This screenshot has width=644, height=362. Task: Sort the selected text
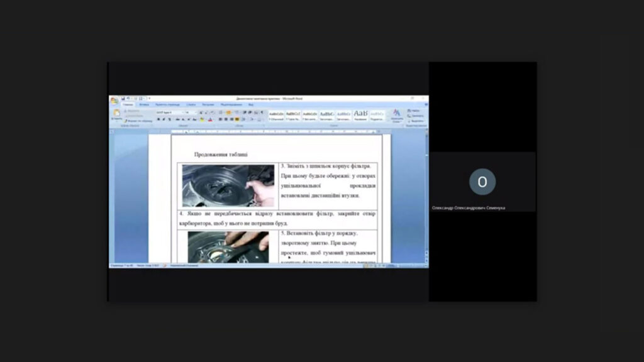[x=257, y=112]
